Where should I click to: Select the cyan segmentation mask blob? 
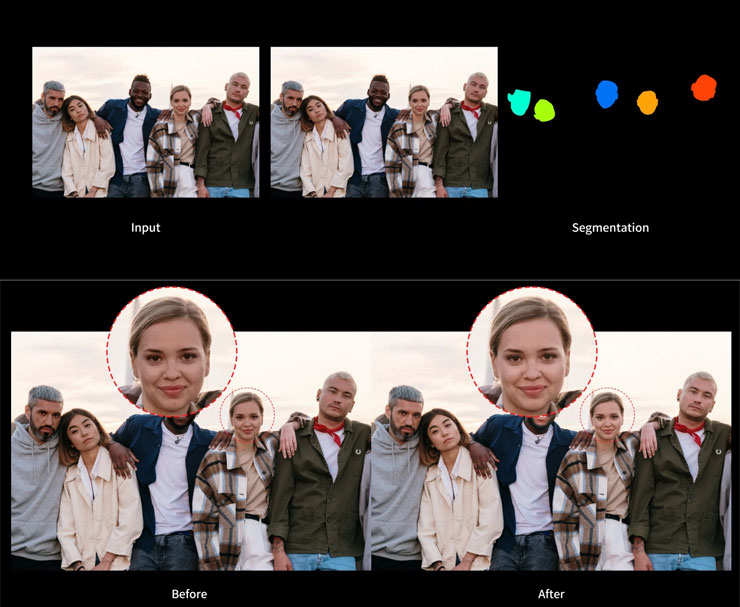pos(519,102)
